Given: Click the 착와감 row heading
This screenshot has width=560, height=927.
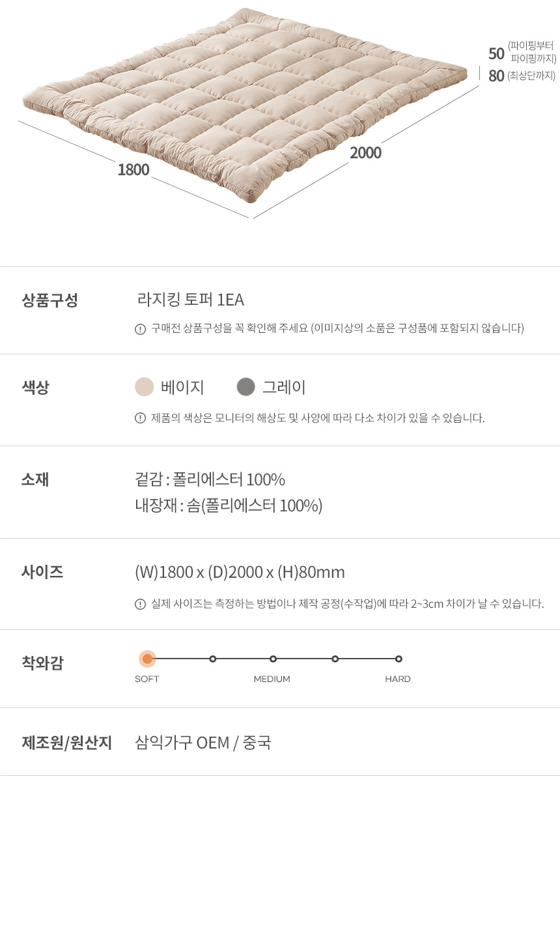Looking at the screenshot, I should tap(42, 663).
